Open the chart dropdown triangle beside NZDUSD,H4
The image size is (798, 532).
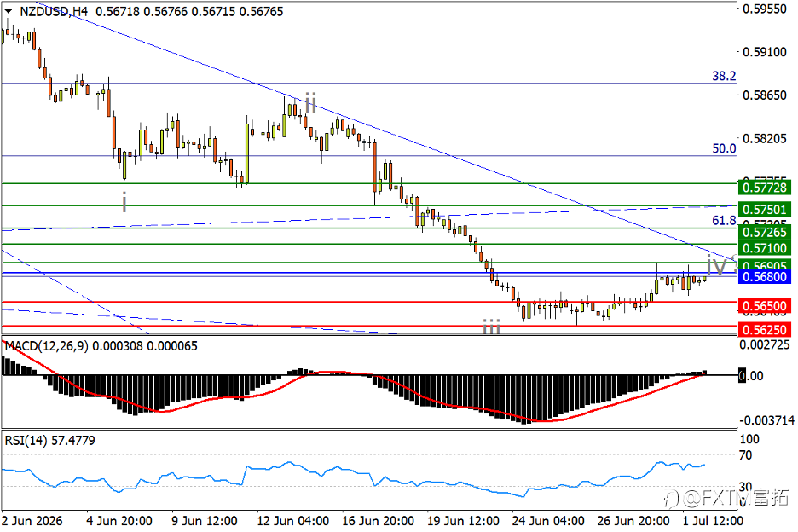tap(9, 11)
